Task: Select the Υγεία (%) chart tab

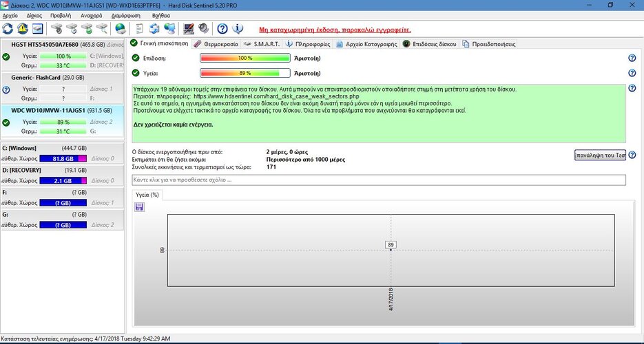Action: point(147,195)
